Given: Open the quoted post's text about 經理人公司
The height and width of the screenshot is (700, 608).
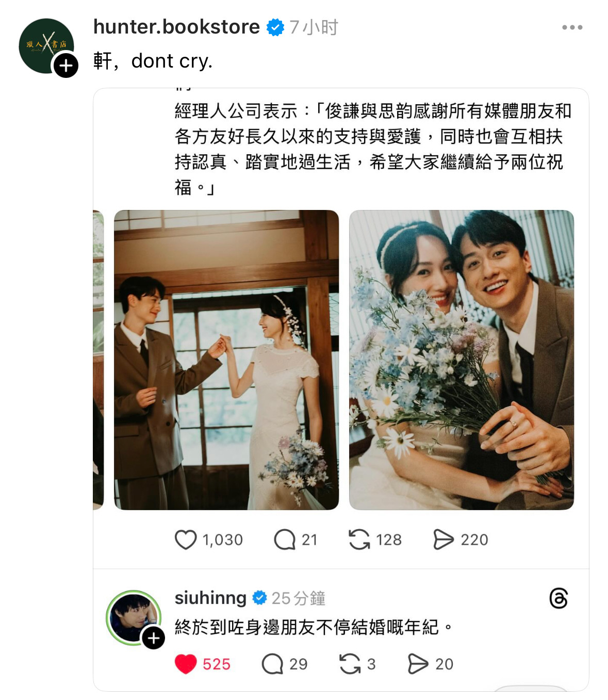Looking at the screenshot, I should coord(373,149).
